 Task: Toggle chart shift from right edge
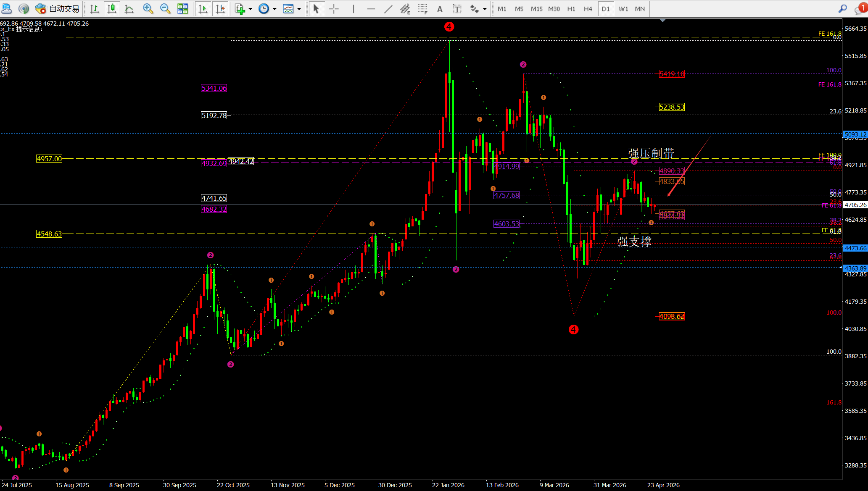point(220,9)
